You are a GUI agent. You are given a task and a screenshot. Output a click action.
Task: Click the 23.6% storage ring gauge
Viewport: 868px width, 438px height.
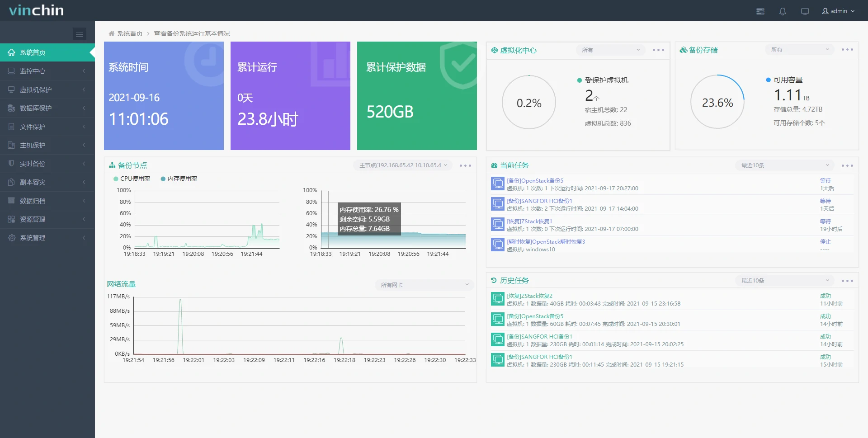(x=717, y=102)
